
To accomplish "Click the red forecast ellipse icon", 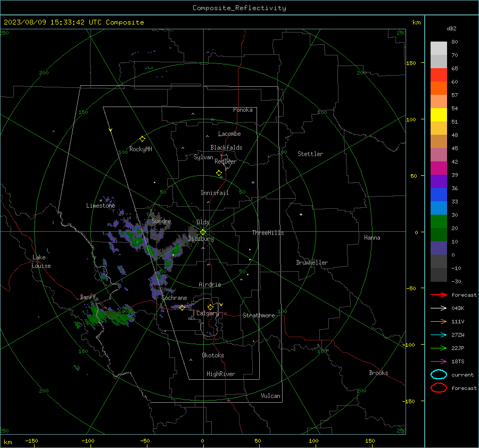I will pos(439,388).
